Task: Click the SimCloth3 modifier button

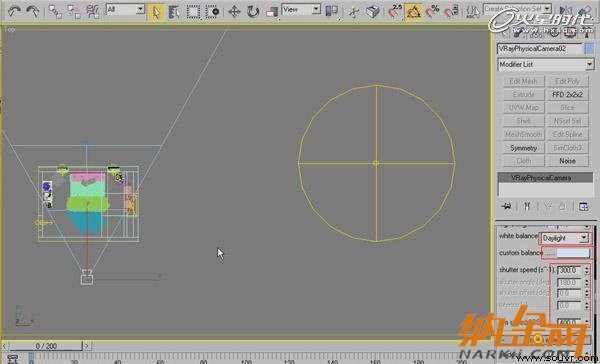Action: [567, 148]
